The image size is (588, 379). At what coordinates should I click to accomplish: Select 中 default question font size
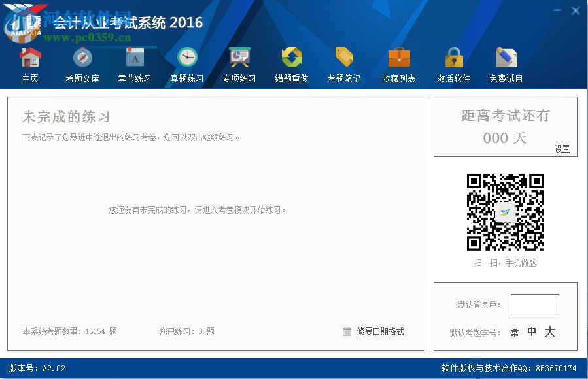click(532, 332)
